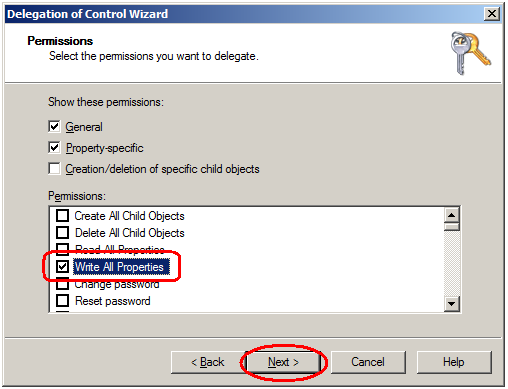Click the permissions list scroll up arrow

[x=452, y=215]
